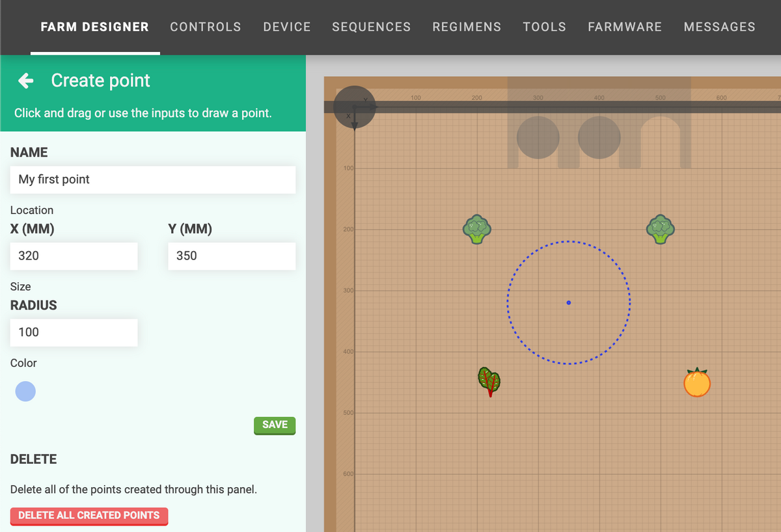
Task: Open the Regimens tab
Action: coord(467,27)
